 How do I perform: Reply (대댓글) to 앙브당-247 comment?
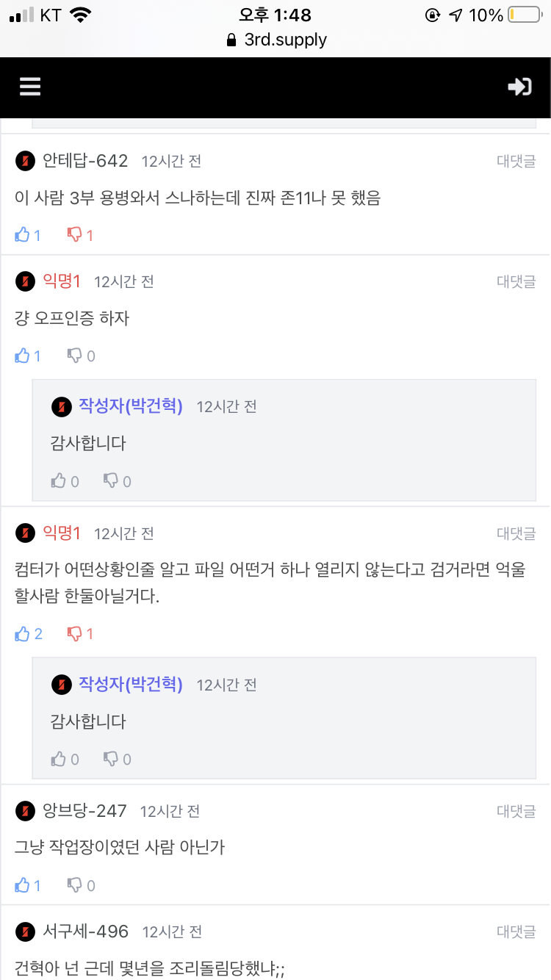516,812
